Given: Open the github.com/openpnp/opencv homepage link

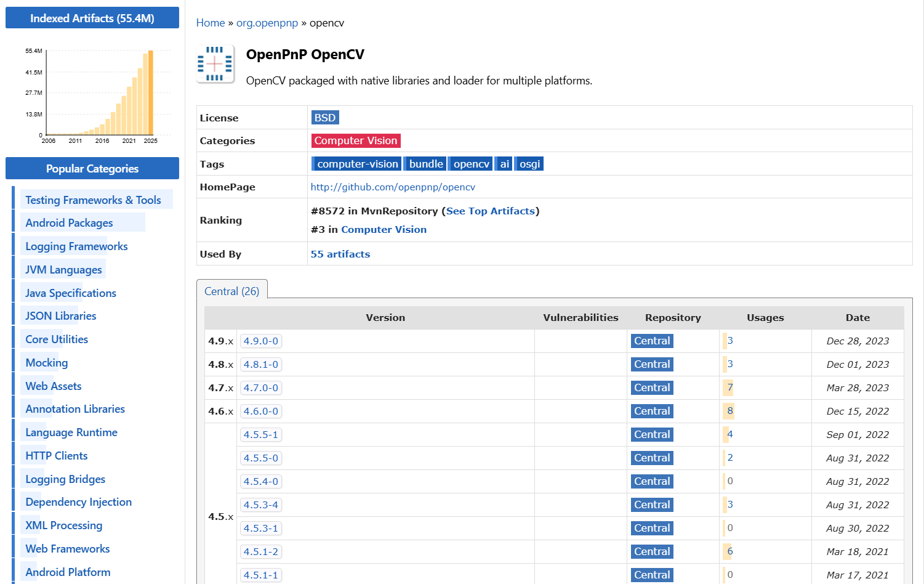Looking at the screenshot, I should pyautogui.click(x=393, y=187).
